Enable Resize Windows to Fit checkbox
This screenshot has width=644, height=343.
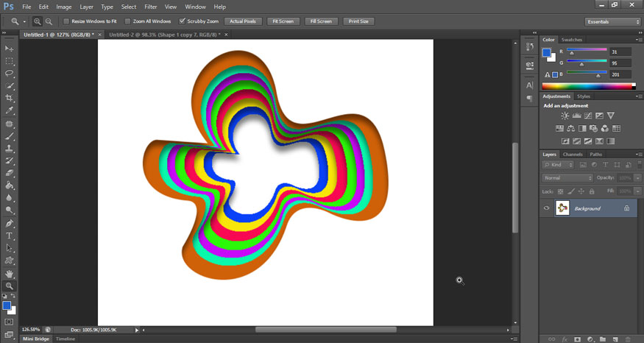pos(66,21)
